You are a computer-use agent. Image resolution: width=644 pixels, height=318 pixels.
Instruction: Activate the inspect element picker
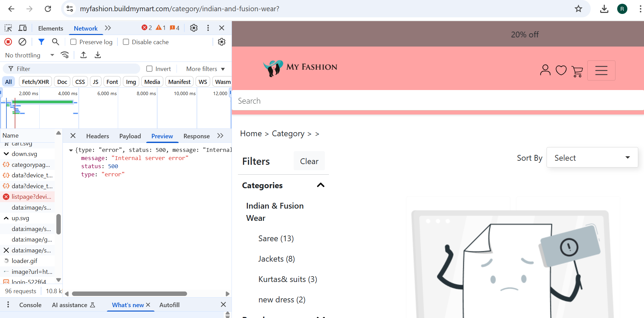(8, 28)
